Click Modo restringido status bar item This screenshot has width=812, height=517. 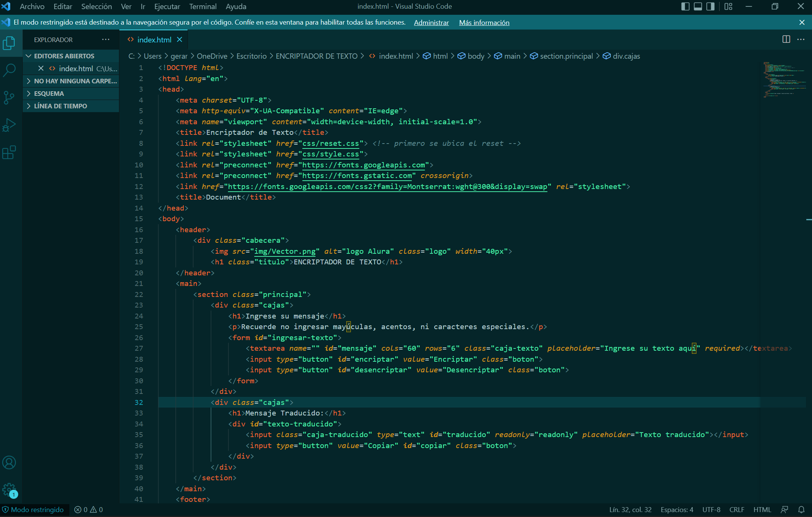click(x=33, y=510)
